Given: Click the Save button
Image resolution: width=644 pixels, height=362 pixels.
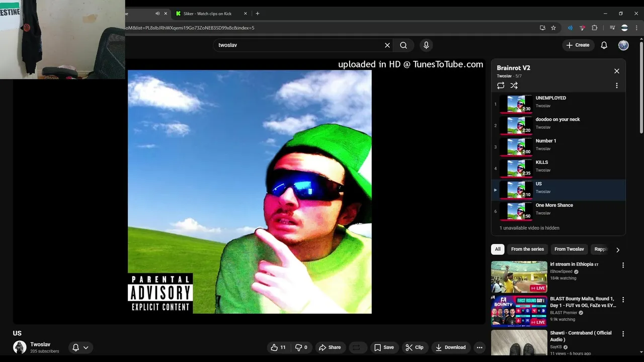Looking at the screenshot, I should pos(384,347).
